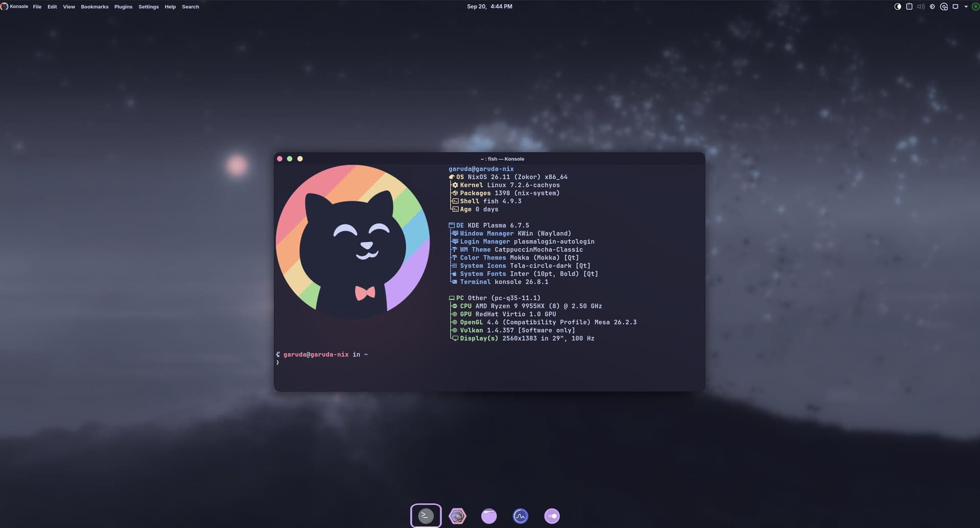980x528 pixels.
Task: Click the Konsole app icon in the top panel
Action: [4, 7]
